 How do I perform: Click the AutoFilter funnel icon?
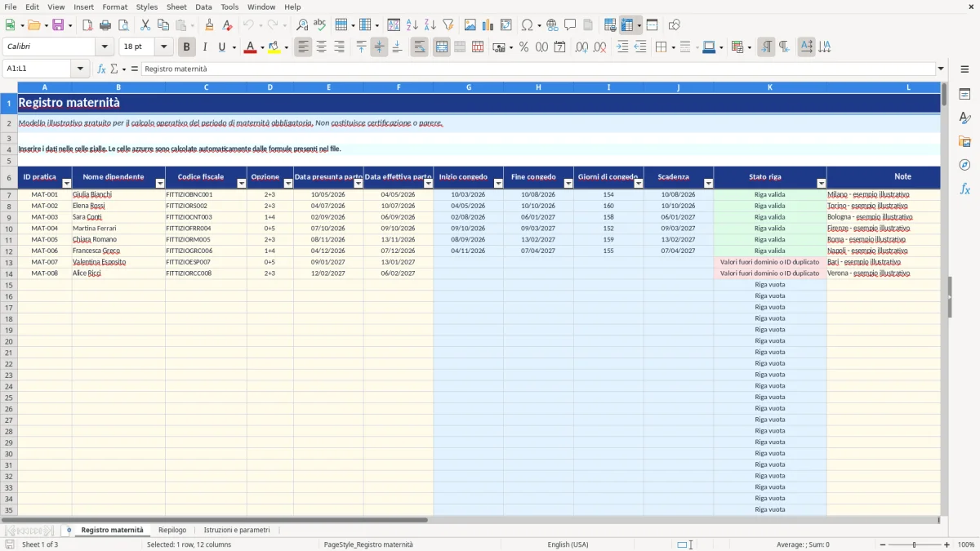448,25
